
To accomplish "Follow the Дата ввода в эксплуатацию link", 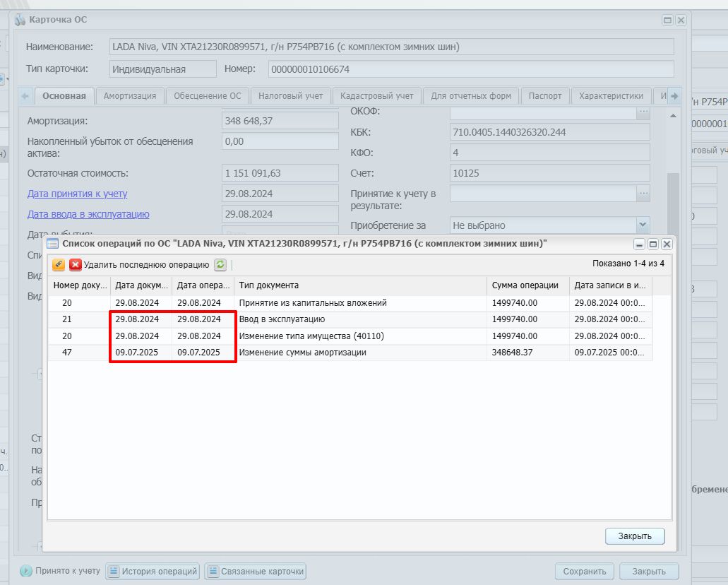I will [88, 214].
